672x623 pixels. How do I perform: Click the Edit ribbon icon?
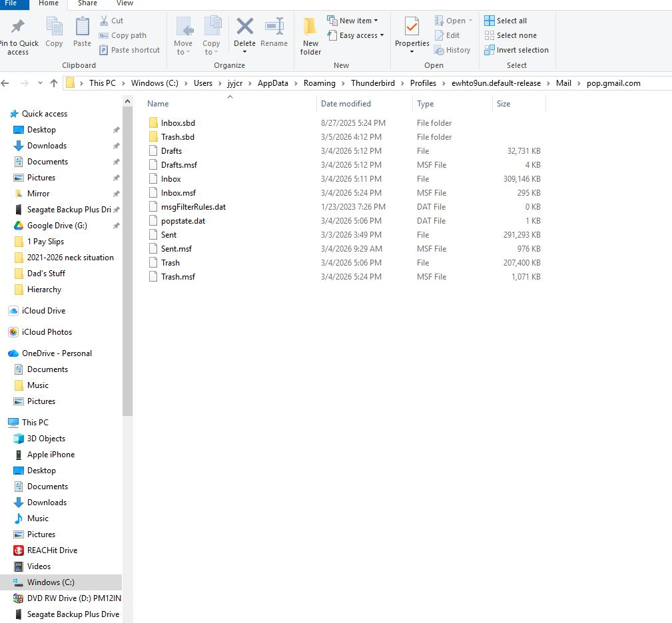[439, 35]
